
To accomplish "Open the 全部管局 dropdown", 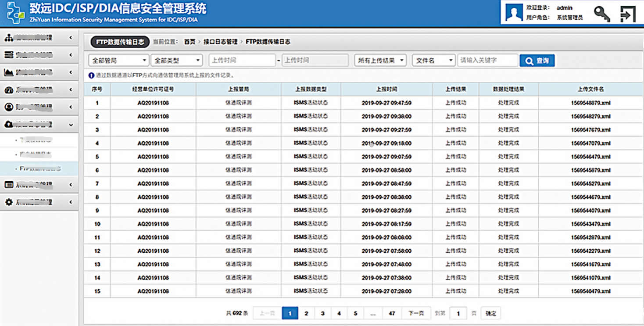I will pyautogui.click(x=119, y=61).
